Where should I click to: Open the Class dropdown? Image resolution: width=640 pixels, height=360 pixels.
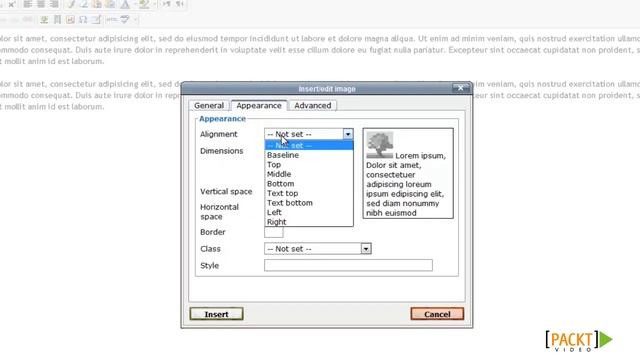click(x=318, y=249)
